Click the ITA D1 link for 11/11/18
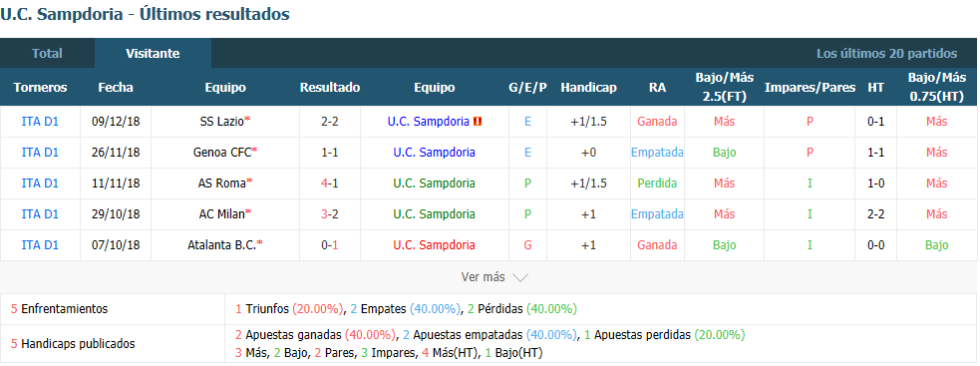Image resolution: width=980 pixels, height=366 pixels. pyautogui.click(x=40, y=183)
